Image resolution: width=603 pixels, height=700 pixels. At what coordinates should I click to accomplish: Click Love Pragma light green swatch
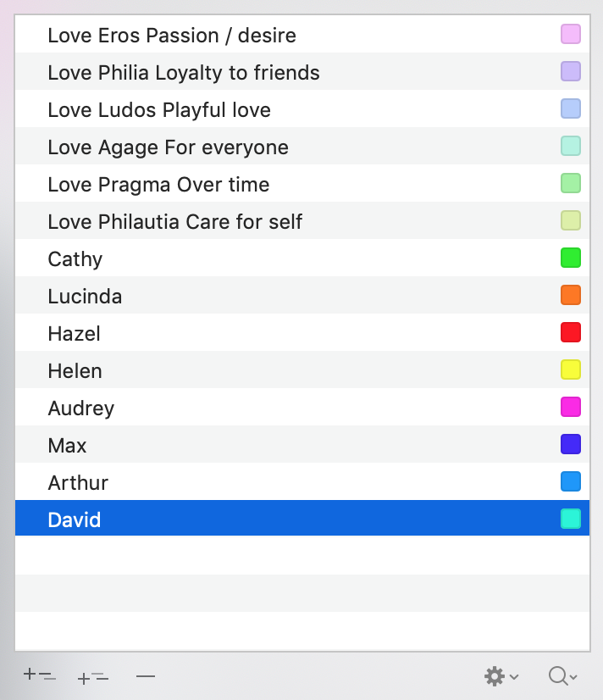571,183
